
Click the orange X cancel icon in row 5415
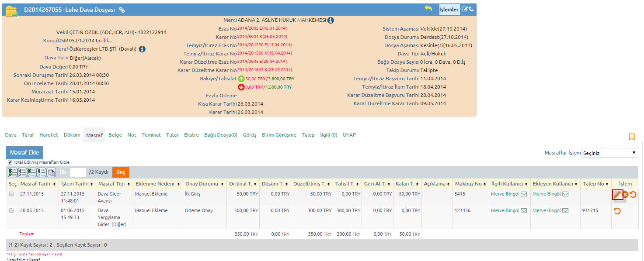[625, 195]
